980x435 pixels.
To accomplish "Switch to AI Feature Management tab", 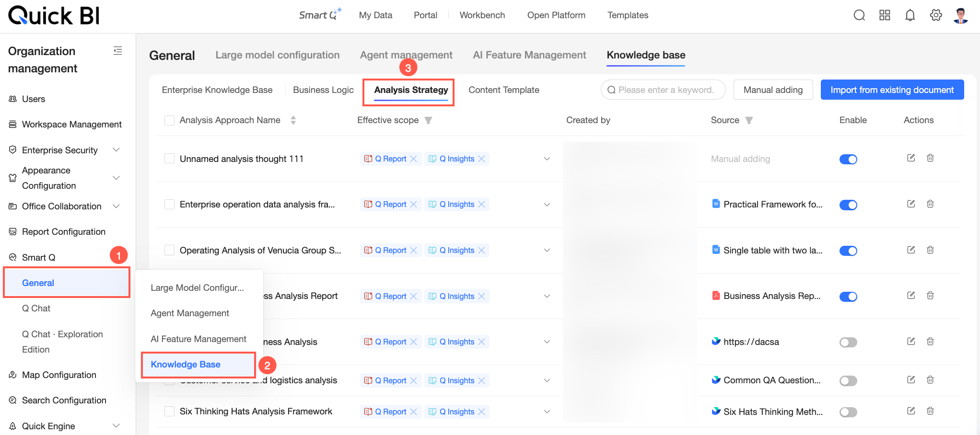I will click(x=529, y=55).
